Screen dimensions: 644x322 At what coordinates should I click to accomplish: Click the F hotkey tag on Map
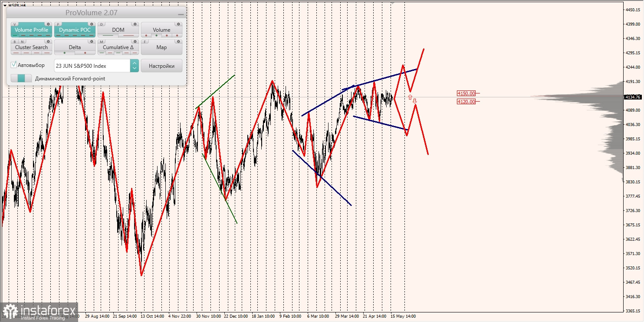coord(145,42)
